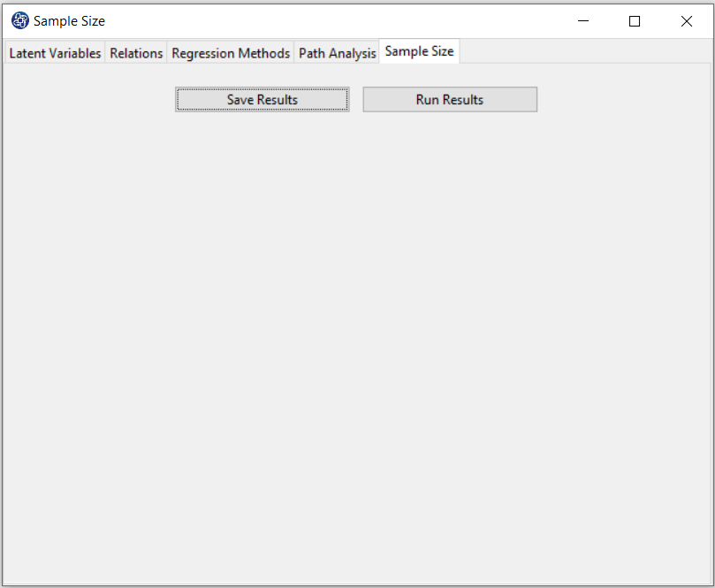The height and width of the screenshot is (588, 715).
Task: Click the Run Results button
Action: pos(450,99)
